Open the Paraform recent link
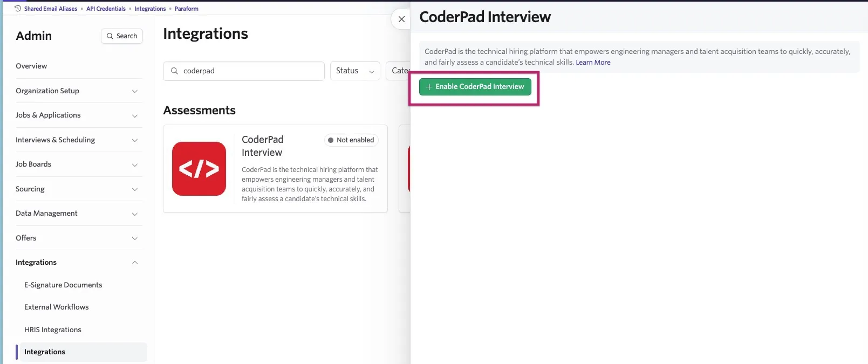The image size is (868, 364). pos(187,9)
